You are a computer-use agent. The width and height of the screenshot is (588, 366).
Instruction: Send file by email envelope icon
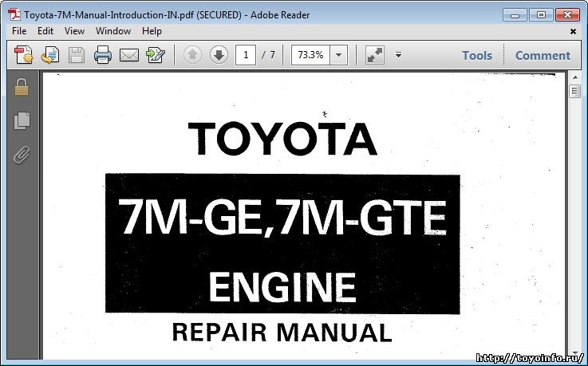pyautogui.click(x=129, y=56)
